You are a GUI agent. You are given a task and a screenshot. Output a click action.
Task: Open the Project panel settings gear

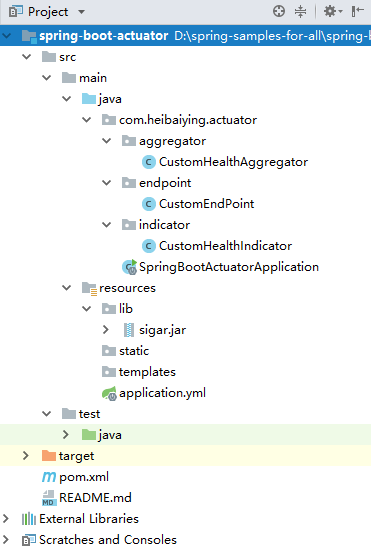tap(332, 12)
